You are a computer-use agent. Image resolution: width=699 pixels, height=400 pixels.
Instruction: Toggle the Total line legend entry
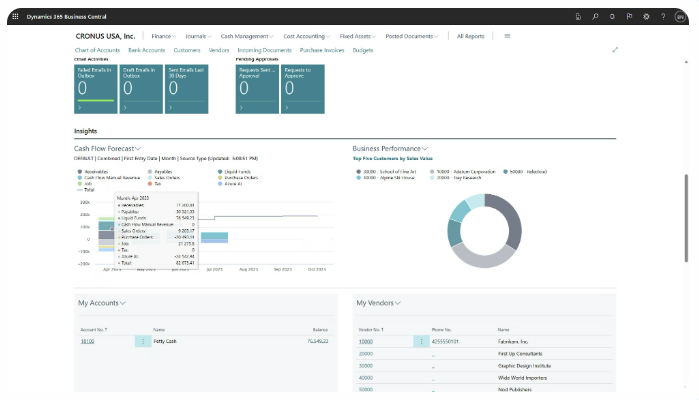pyautogui.click(x=86, y=190)
